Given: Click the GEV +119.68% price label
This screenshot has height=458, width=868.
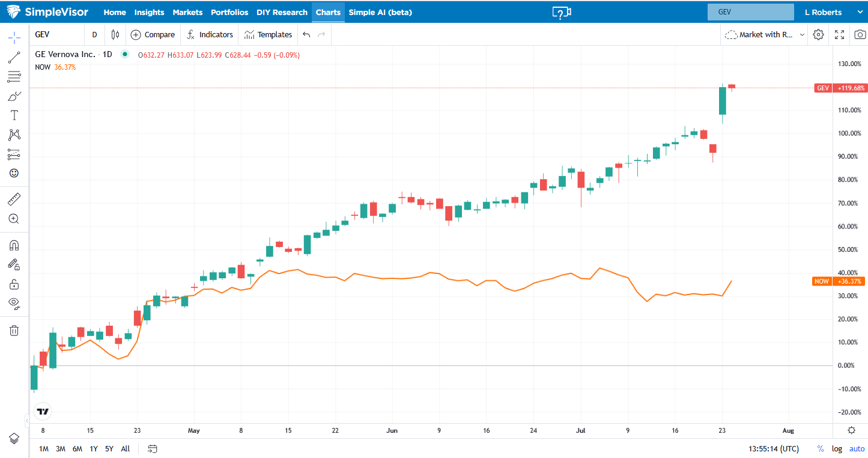Looking at the screenshot, I should pos(840,88).
